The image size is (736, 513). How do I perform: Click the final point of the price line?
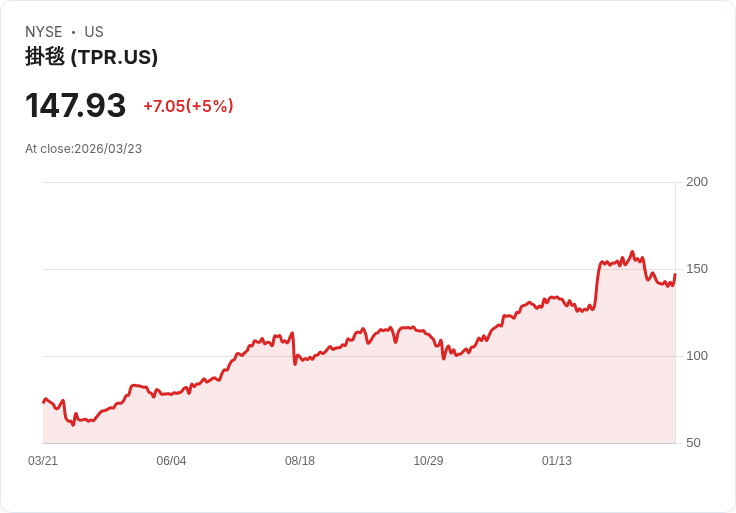pos(675,274)
